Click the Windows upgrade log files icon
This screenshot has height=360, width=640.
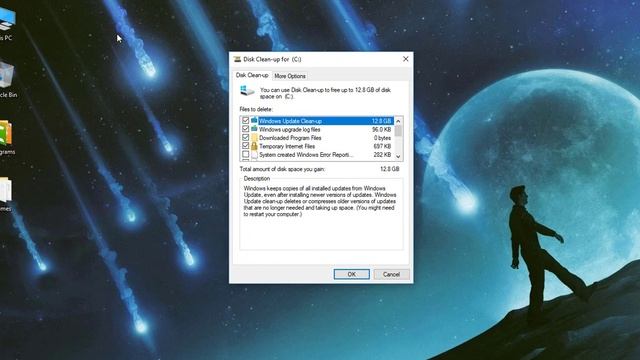coord(254,129)
